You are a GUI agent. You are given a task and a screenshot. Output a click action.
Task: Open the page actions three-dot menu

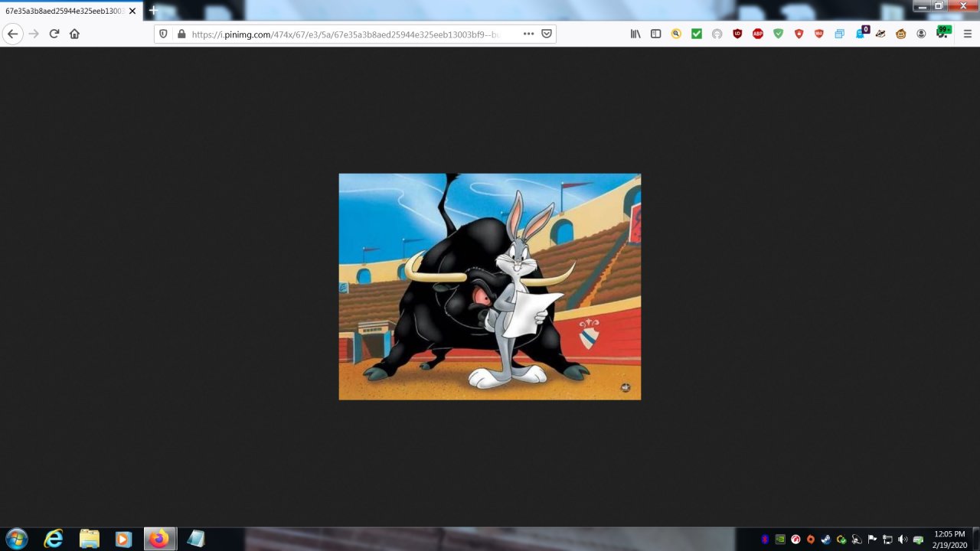tap(528, 34)
